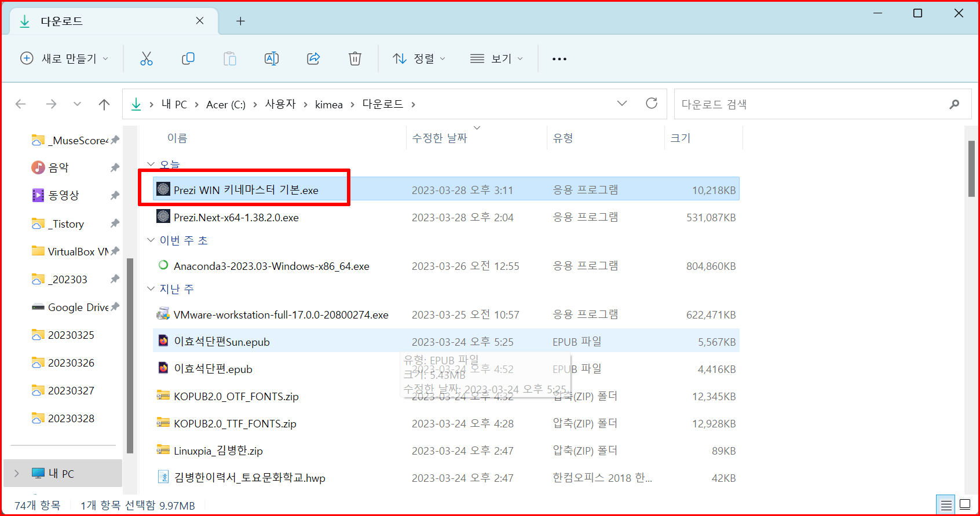The width and height of the screenshot is (980, 516).
Task: Click the Copy icon in toolbar
Action: [188, 58]
